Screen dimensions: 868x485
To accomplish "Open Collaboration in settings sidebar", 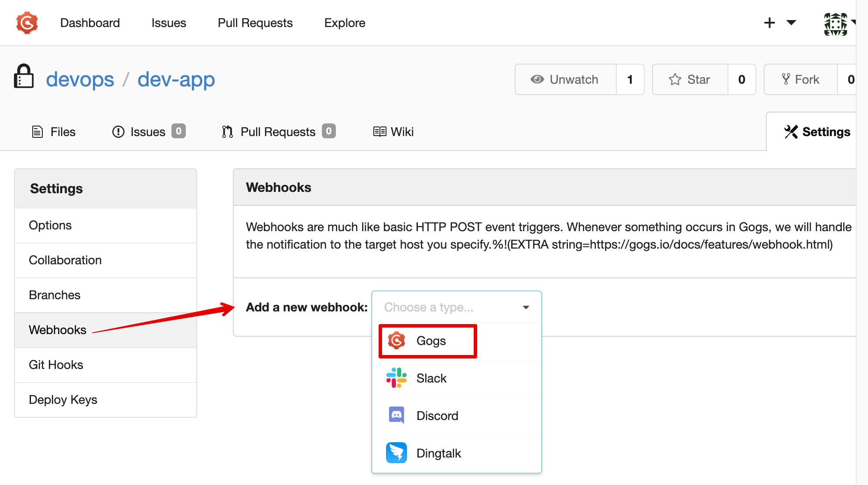I will pyautogui.click(x=106, y=260).
